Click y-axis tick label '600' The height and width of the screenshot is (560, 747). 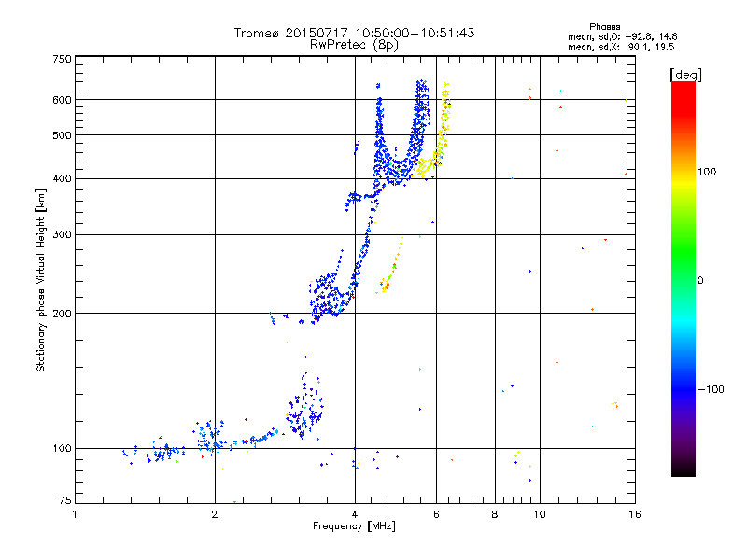click(62, 100)
